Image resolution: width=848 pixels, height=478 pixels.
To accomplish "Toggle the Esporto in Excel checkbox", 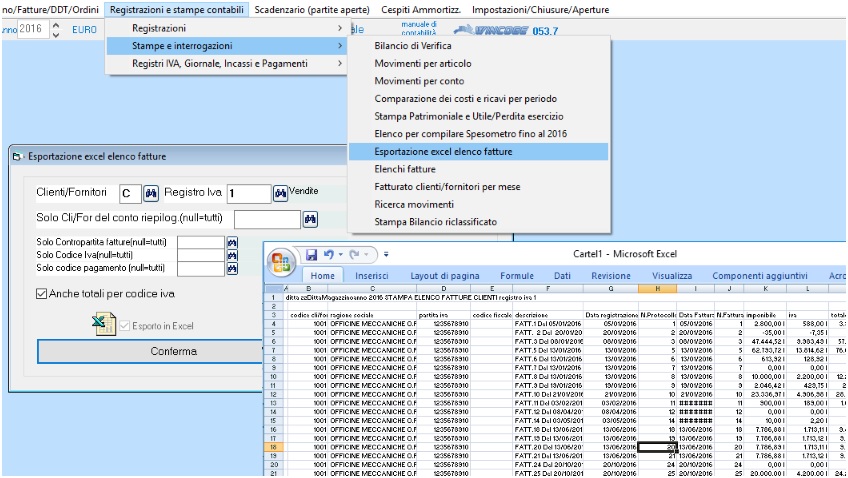I will click(124, 326).
